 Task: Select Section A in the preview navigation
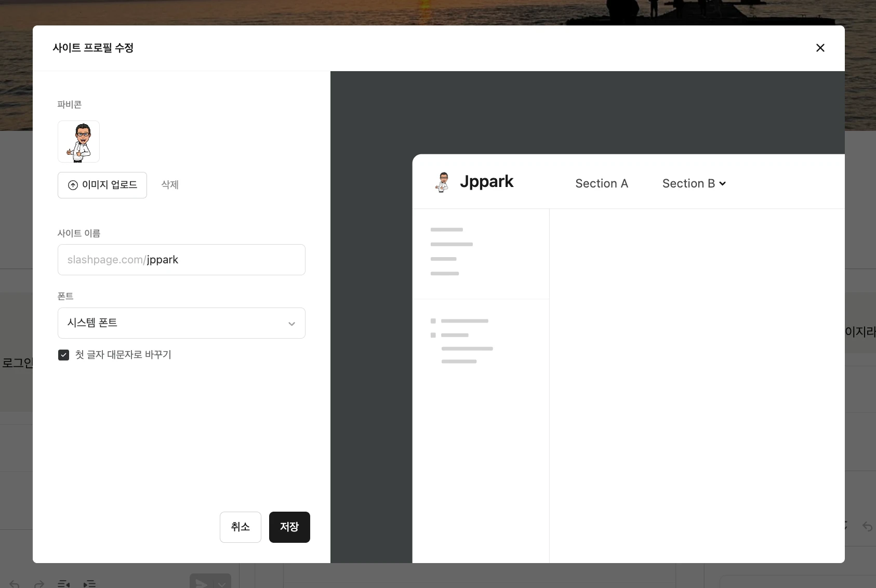(x=601, y=183)
